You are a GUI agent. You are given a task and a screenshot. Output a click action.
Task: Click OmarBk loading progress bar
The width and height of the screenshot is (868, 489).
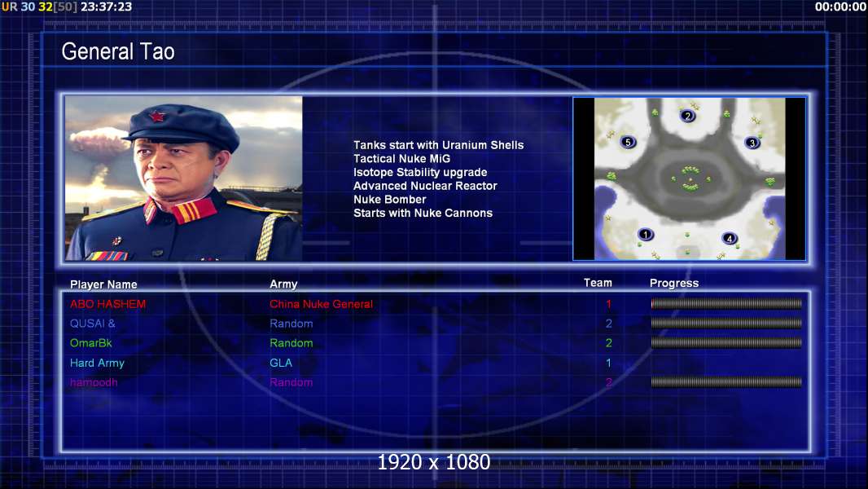(726, 343)
